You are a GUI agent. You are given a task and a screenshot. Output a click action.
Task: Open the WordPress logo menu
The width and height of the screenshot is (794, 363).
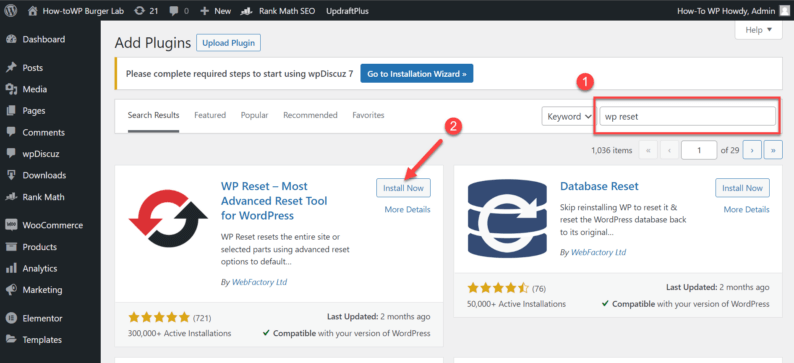pyautogui.click(x=11, y=11)
